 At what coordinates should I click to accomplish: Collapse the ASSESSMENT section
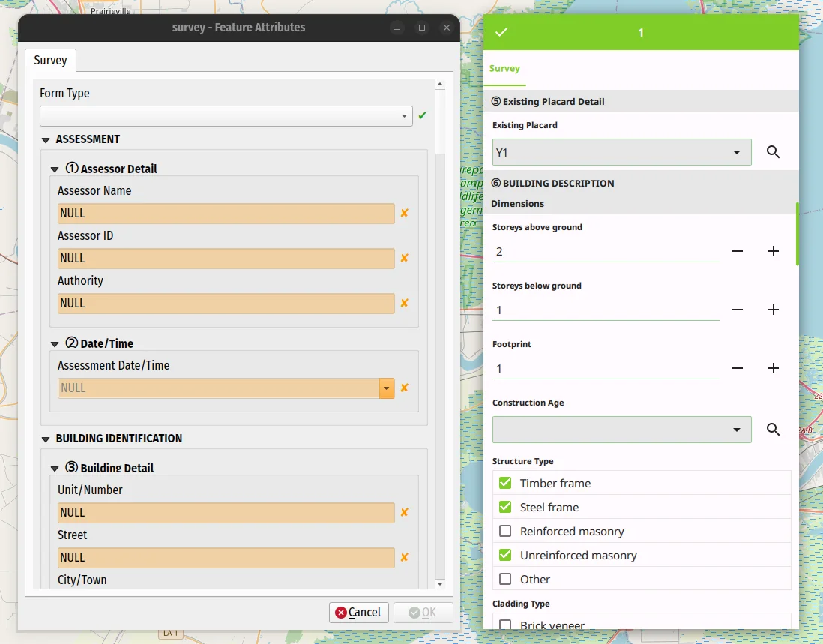(x=45, y=139)
